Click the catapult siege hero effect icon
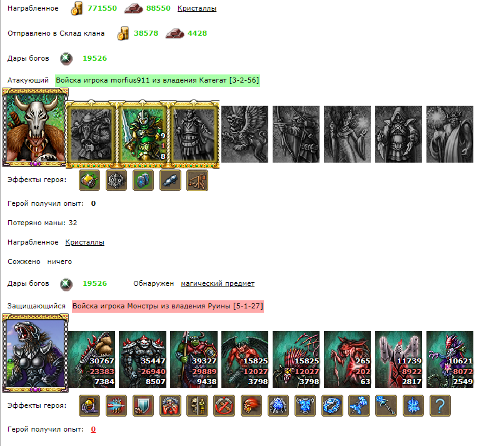This screenshot has width=504, height=446. pos(197,180)
